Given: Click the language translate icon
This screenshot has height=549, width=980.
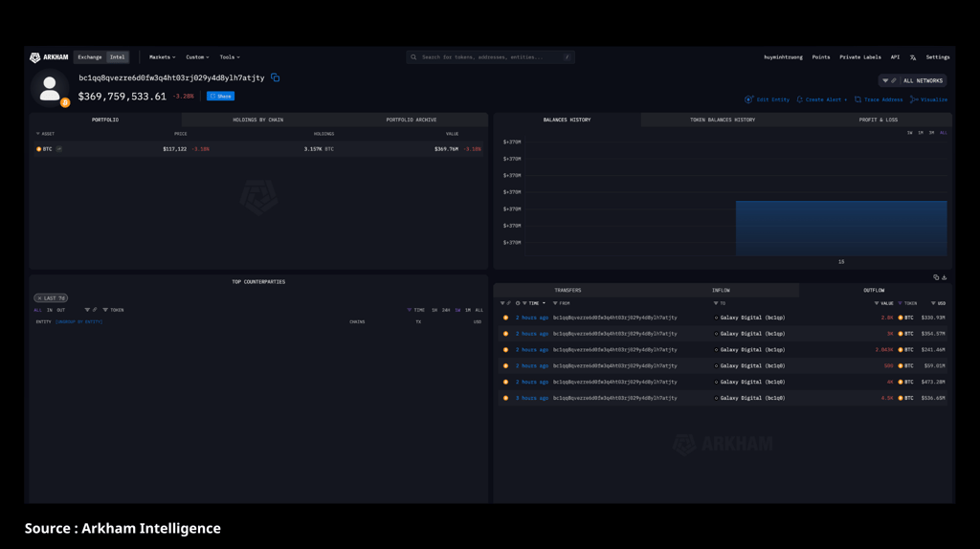Looking at the screenshot, I should pos(913,57).
